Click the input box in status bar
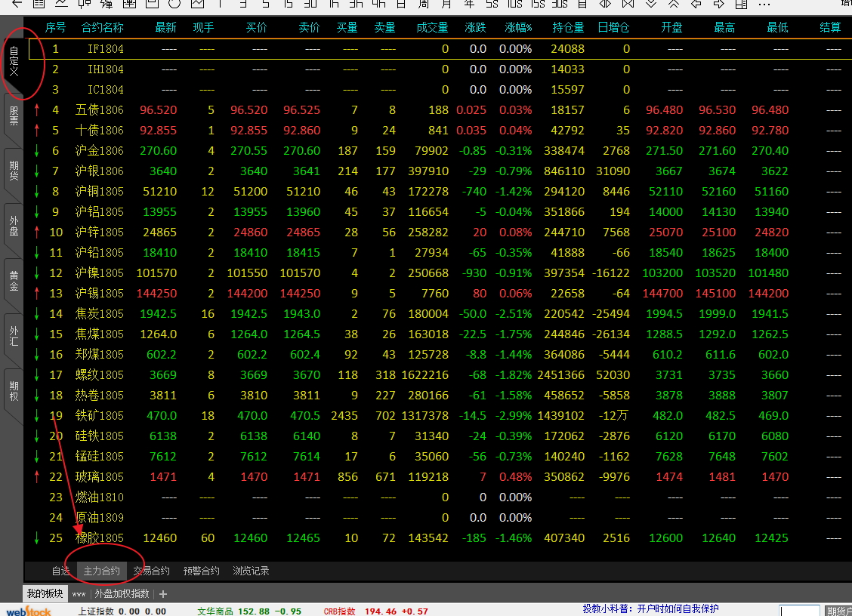The width and height of the screenshot is (852, 616). pyautogui.click(x=799, y=611)
